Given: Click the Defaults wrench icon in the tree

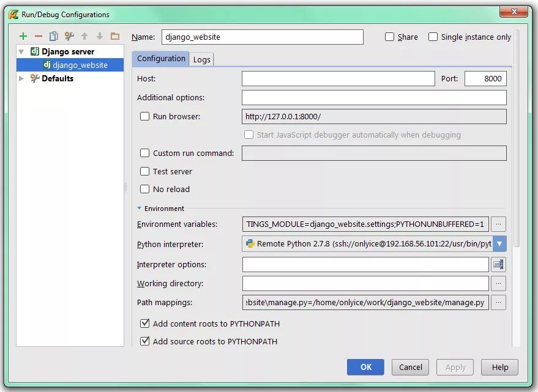Looking at the screenshot, I should point(35,78).
